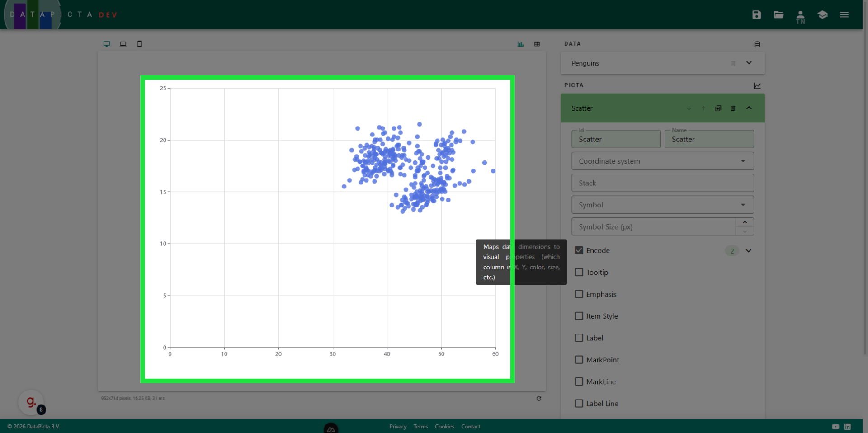Show the data table view icon
This screenshot has height=433, width=868.
[x=537, y=44]
